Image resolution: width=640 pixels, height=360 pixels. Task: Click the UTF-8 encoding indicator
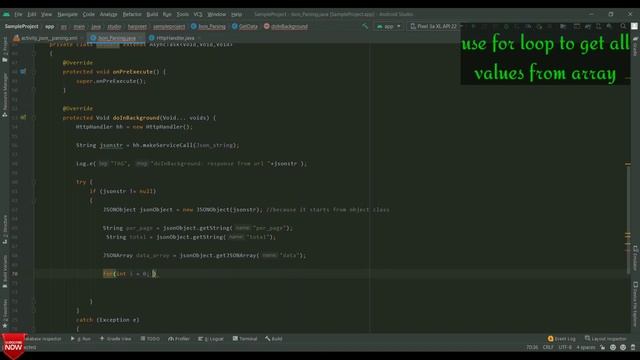tap(565, 347)
